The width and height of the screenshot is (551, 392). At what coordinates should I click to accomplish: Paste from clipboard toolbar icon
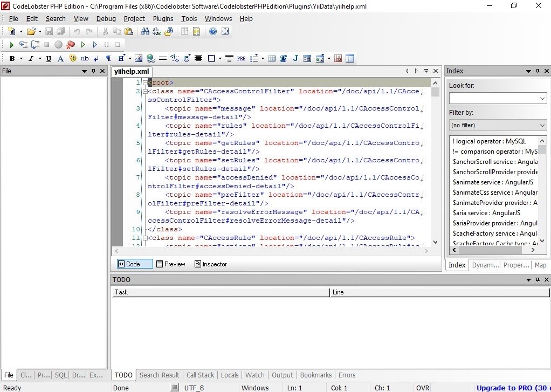pyautogui.click(x=129, y=31)
